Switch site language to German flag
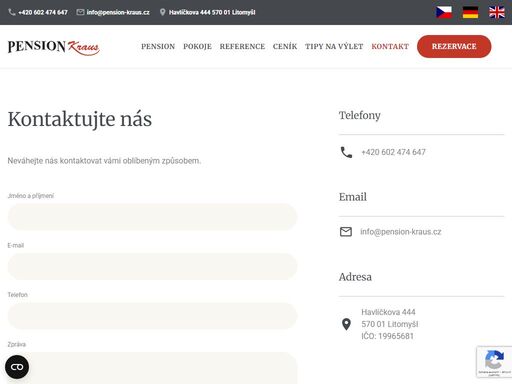512x384 pixels. [x=470, y=12]
